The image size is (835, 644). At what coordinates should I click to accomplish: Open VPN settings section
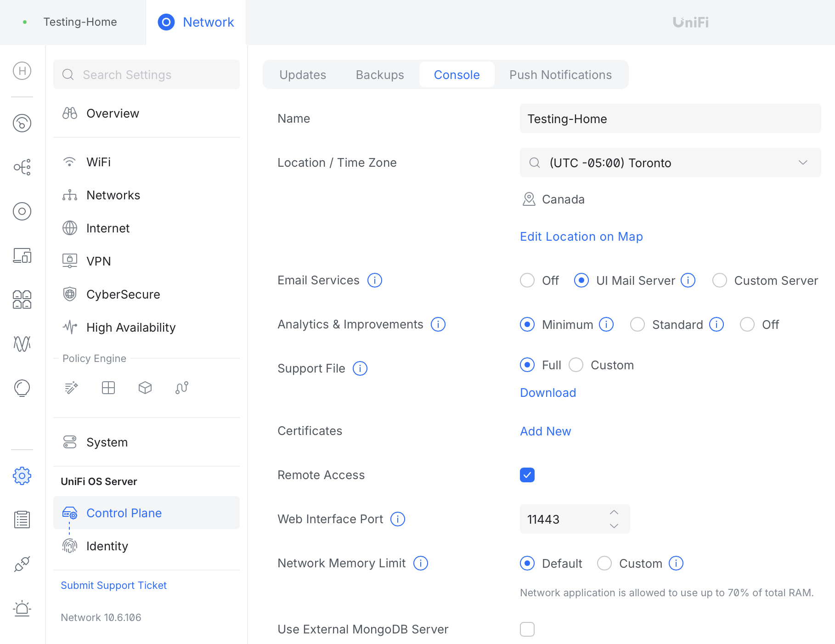point(147,261)
